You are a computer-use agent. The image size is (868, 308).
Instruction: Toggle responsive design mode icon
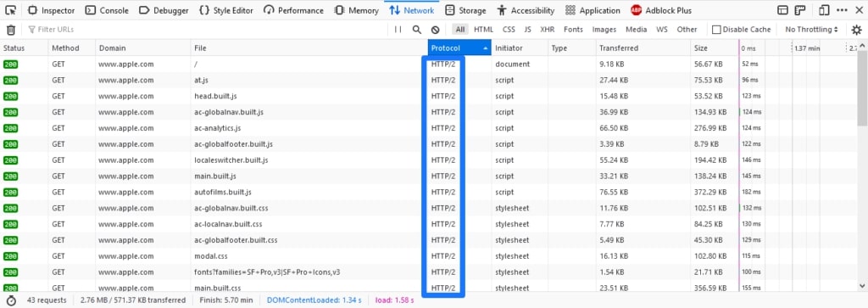824,10
